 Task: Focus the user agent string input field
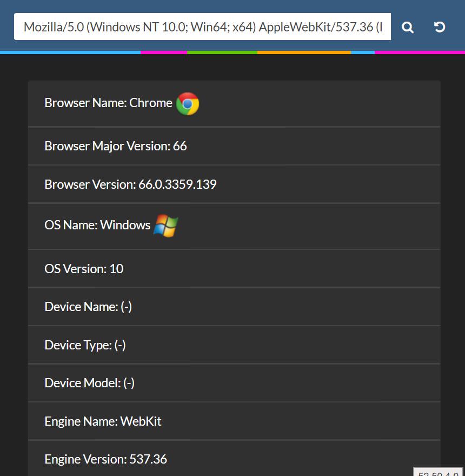coord(202,27)
